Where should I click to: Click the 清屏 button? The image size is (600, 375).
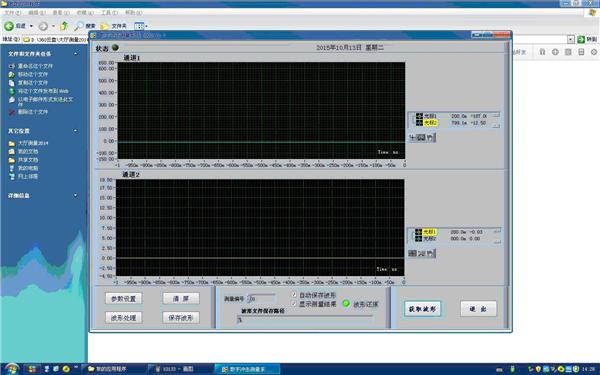(x=181, y=298)
